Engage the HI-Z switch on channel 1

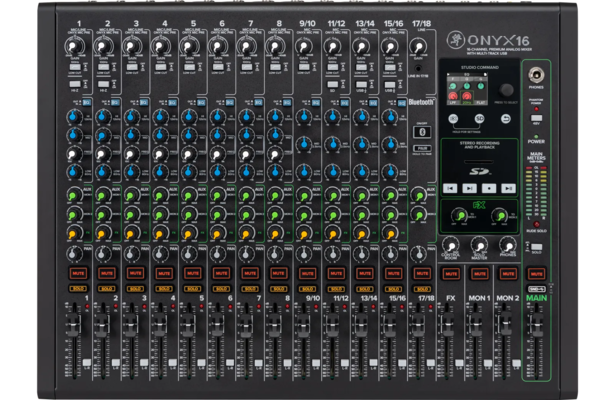tap(75, 84)
